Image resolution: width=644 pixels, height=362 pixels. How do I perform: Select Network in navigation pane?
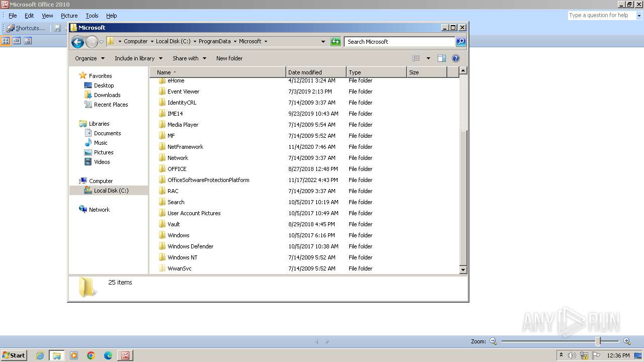[99, 210]
